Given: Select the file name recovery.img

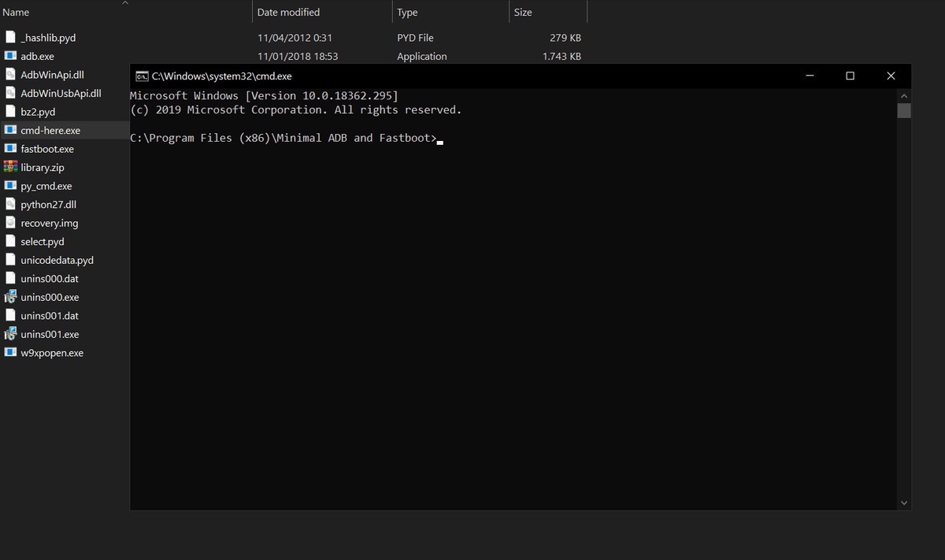Looking at the screenshot, I should click(50, 223).
